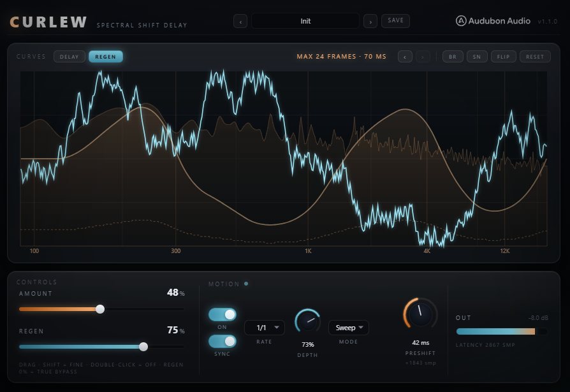Screen dimensions: 570x392
Task: Click the 12K frequency axis label
Action: point(505,251)
